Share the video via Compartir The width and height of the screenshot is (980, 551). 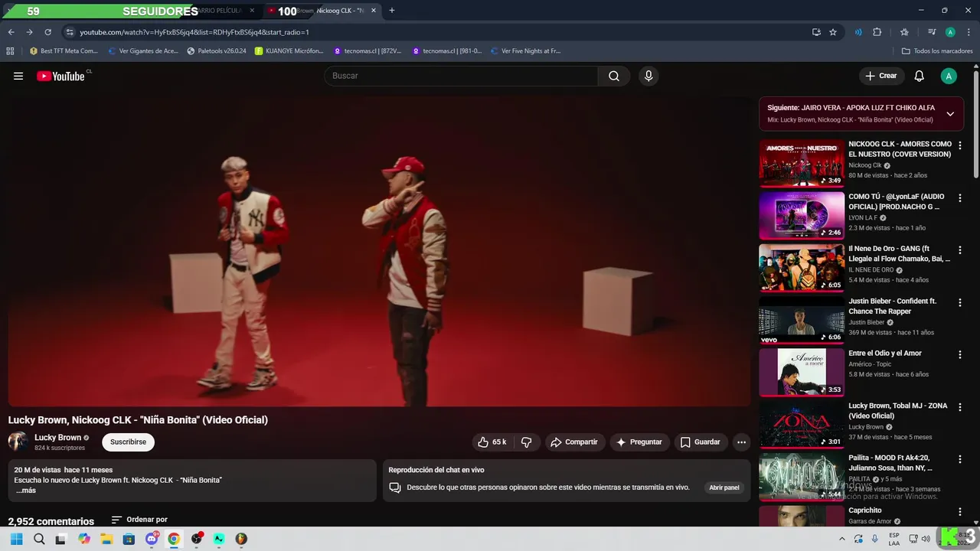point(574,442)
